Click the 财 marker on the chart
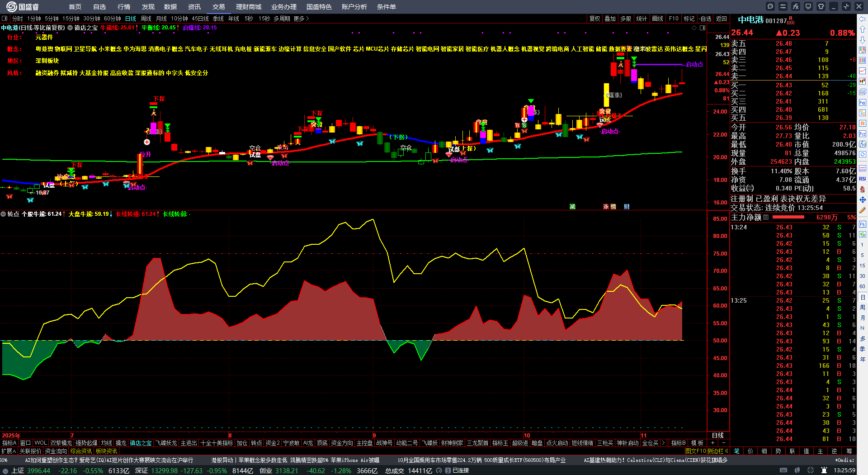Image resolution: width=868 pixels, height=475 pixels. [x=627, y=206]
